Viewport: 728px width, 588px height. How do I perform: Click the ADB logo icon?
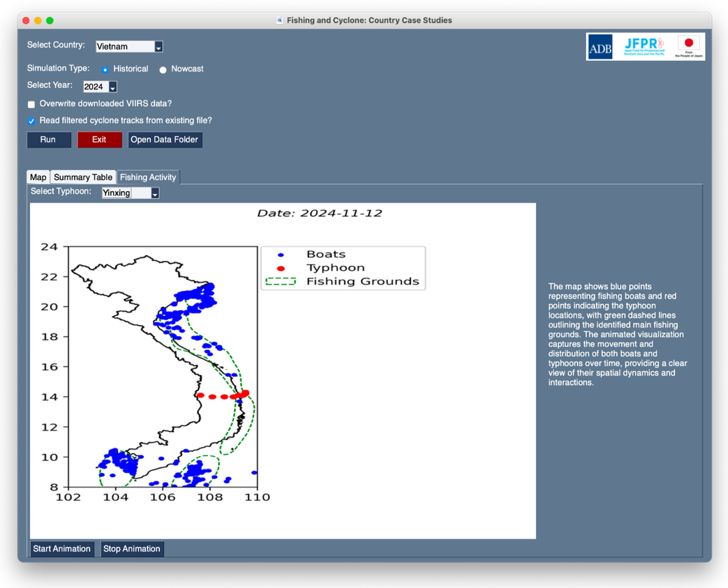[600, 47]
